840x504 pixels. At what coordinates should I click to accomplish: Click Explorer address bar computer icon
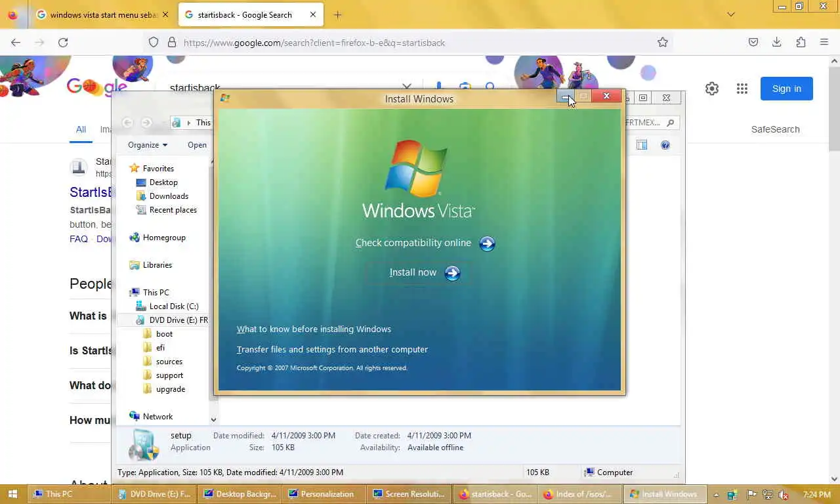point(176,123)
